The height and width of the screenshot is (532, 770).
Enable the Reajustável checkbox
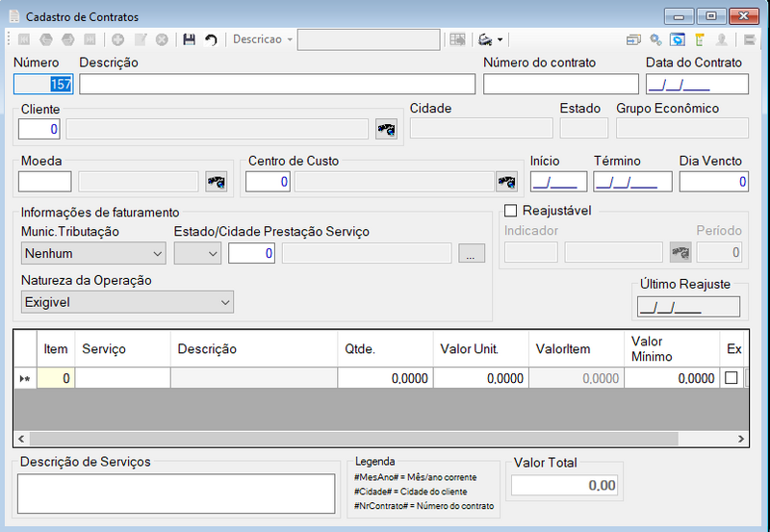pos(511,211)
